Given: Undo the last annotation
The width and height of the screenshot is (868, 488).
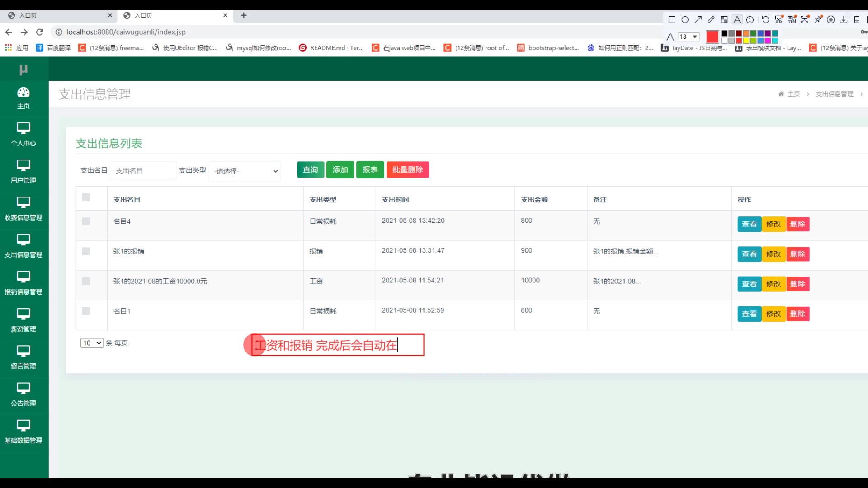Looking at the screenshot, I should tap(765, 20).
